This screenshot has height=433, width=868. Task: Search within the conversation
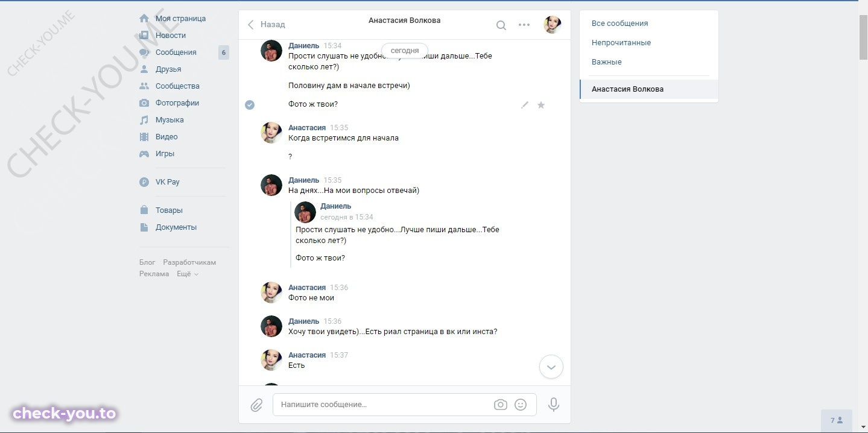[x=501, y=25]
